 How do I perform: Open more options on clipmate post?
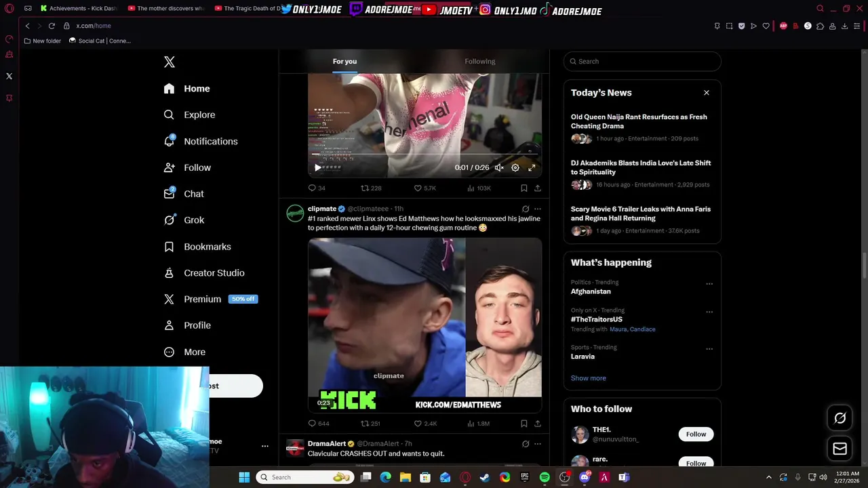538,209
